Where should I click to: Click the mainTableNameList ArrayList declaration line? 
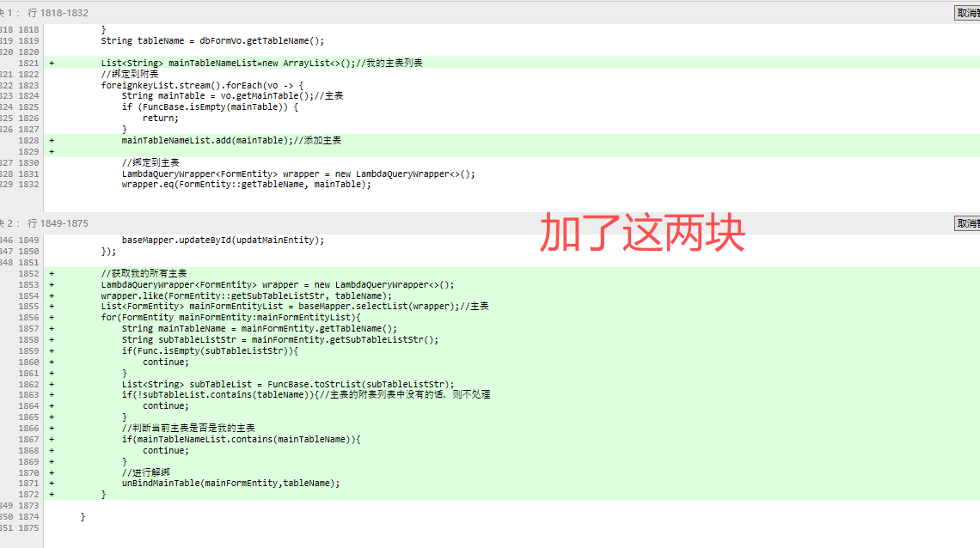tap(261, 64)
